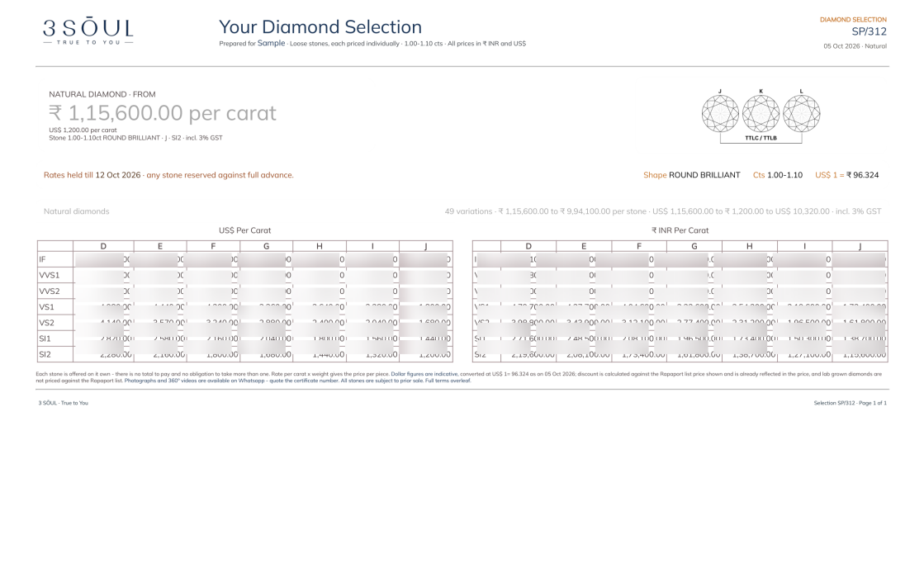Image resolution: width=924 pixels, height=573 pixels.
Task: Click column H header in US$ table
Action: tap(320, 246)
